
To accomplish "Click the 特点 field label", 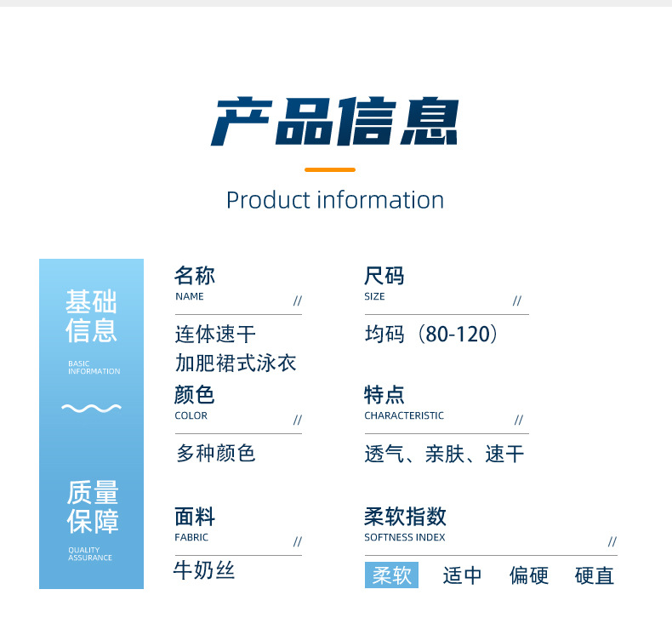I will tap(384, 395).
